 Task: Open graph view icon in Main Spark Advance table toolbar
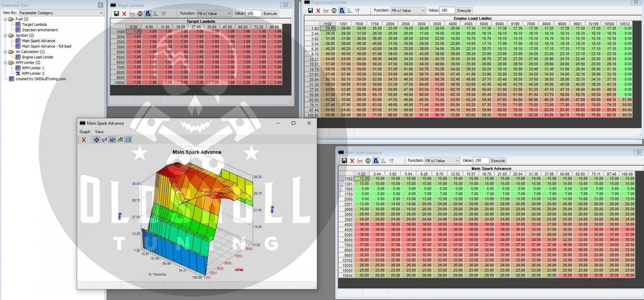point(360,160)
